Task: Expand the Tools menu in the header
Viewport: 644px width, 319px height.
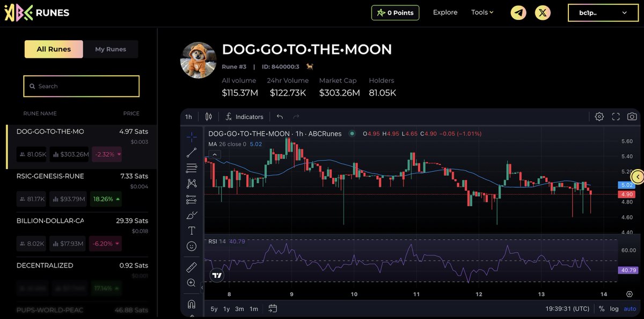Action: pyautogui.click(x=481, y=12)
